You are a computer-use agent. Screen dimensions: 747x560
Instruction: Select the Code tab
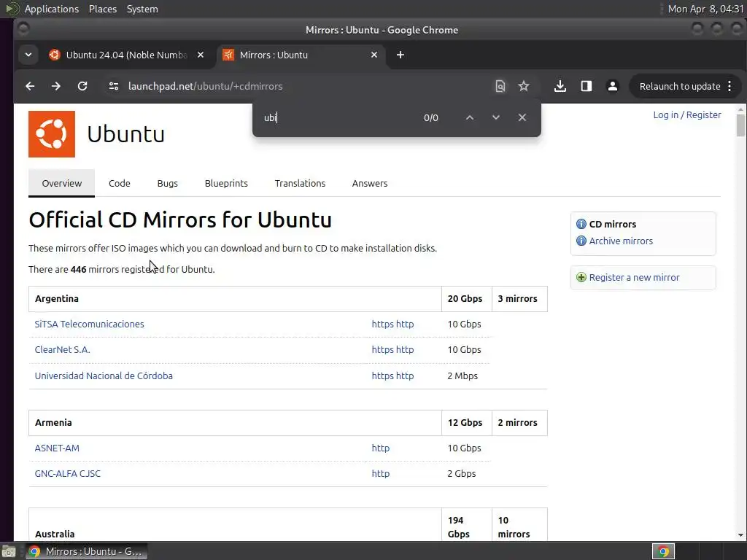click(119, 183)
